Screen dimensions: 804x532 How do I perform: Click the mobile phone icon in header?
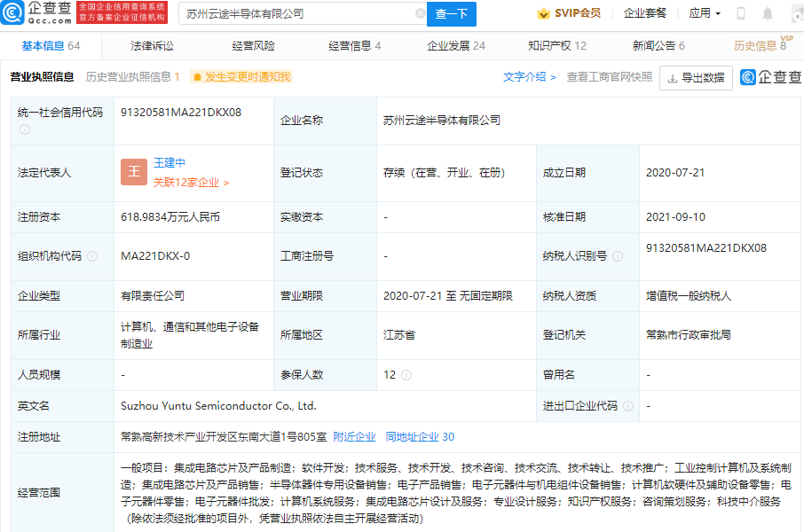[x=741, y=13]
